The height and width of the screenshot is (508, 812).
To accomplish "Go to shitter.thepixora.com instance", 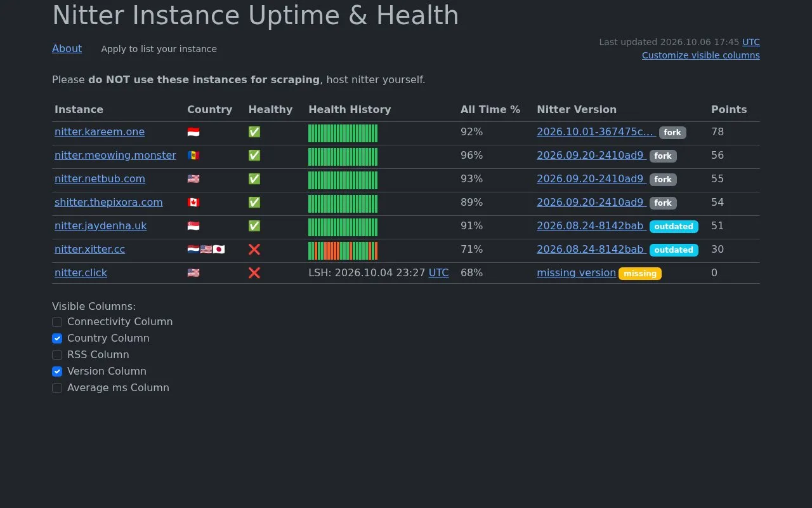I will tap(108, 203).
